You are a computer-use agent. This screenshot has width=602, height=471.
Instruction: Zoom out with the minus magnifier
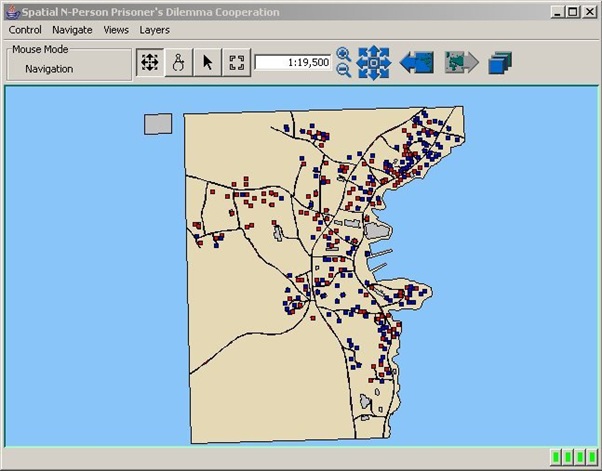pos(343,70)
